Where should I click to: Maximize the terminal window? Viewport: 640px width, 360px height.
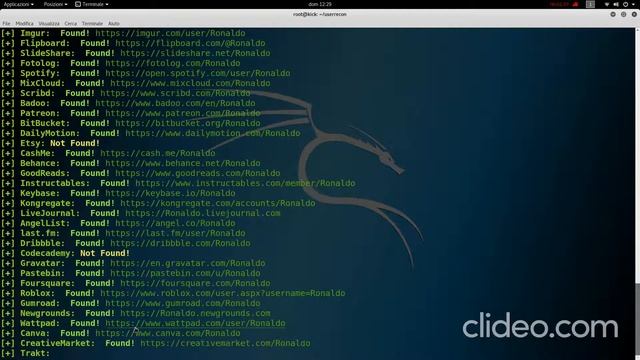pyautogui.click(x=623, y=14)
